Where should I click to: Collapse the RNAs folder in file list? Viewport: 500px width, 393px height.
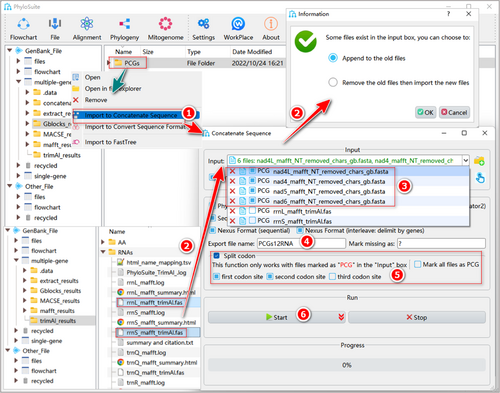click(103, 252)
